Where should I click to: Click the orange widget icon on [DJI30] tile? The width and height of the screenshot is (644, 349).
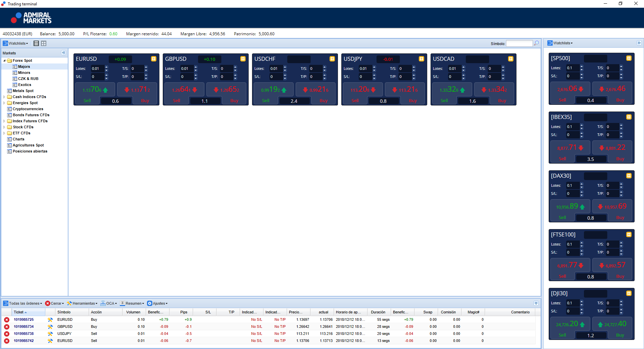pyautogui.click(x=629, y=293)
